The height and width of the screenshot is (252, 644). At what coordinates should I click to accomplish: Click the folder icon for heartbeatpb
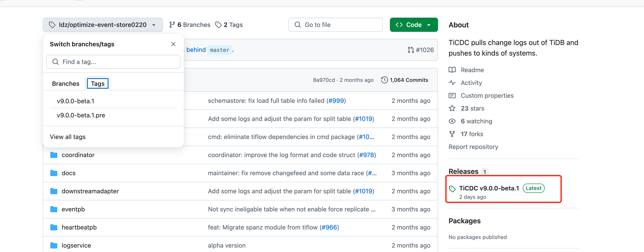click(x=54, y=227)
